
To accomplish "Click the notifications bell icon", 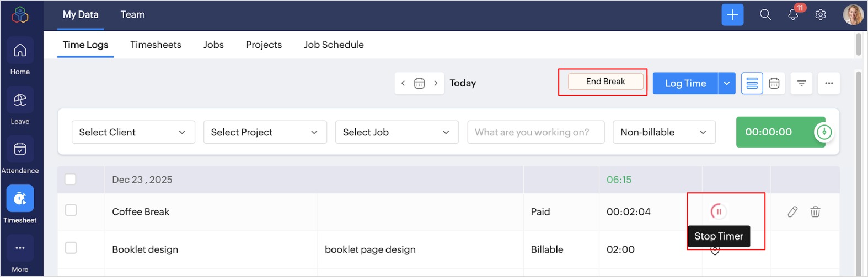I will (x=793, y=15).
